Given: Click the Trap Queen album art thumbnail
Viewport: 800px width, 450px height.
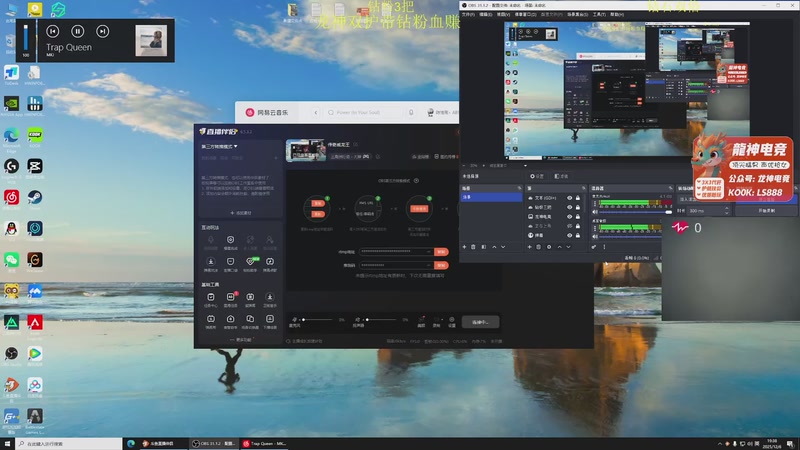Looking at the screenshot, I should [x=151, y=41].
